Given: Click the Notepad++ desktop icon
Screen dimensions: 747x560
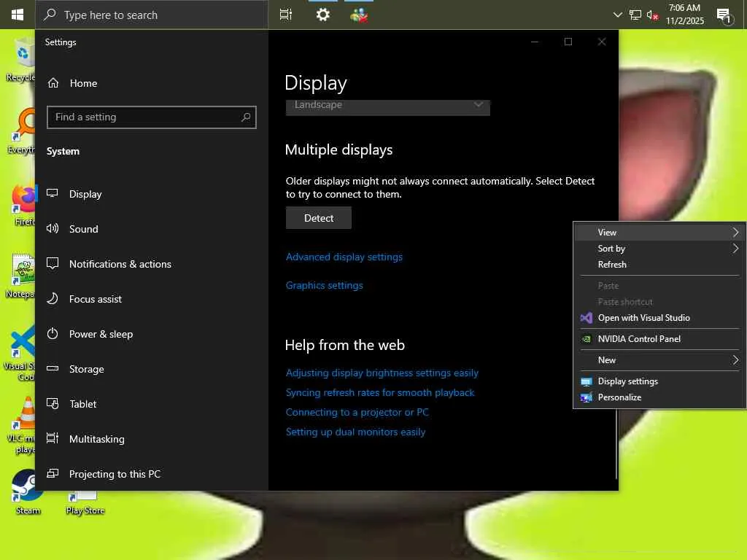Looking at the screenshot, I should click(x=21, y=276).
